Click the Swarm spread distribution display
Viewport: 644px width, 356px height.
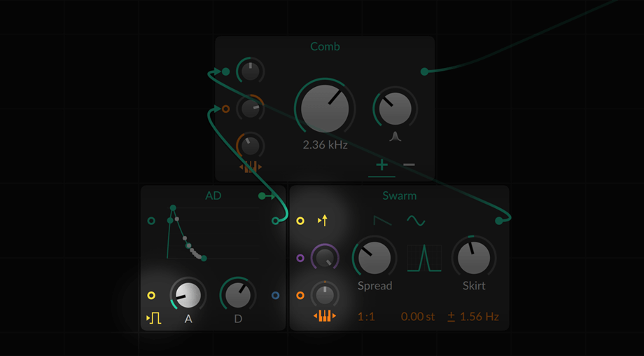424,258
